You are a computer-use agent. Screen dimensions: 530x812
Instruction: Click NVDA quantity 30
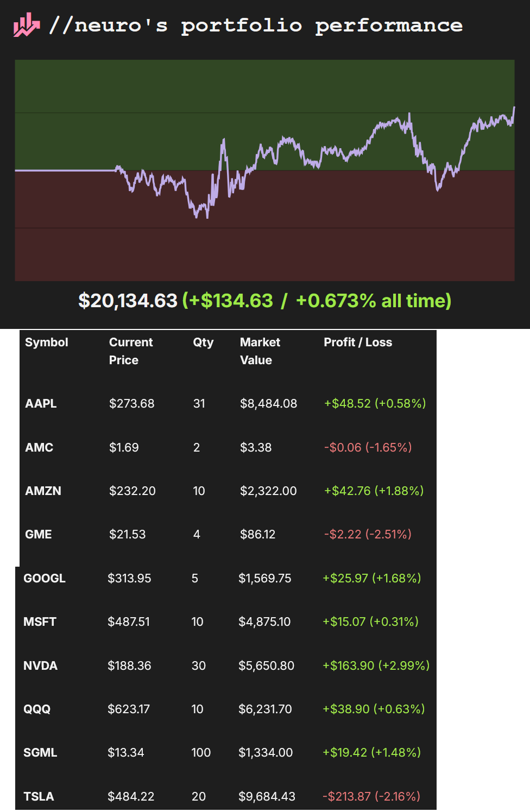point(199,666)
